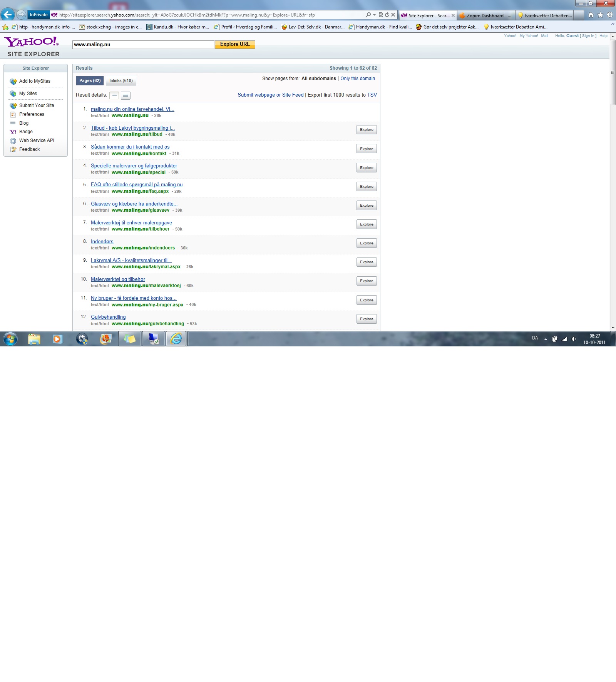616x682 pixels.
Task: Click Explore button for Tilbud result
Action: click(367, 130)
